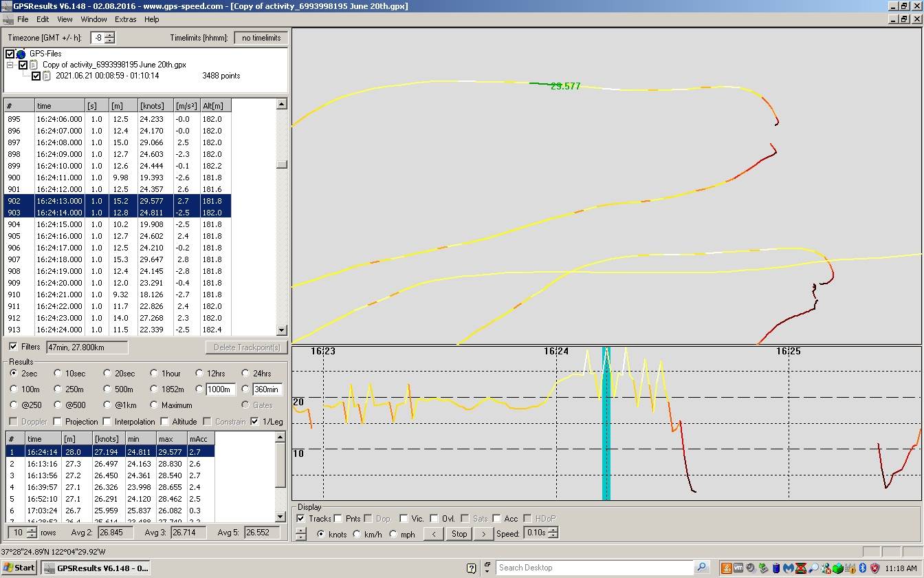Click the timezone spinner up arrow
Screen dimensions: 924x578
point(109,35)
